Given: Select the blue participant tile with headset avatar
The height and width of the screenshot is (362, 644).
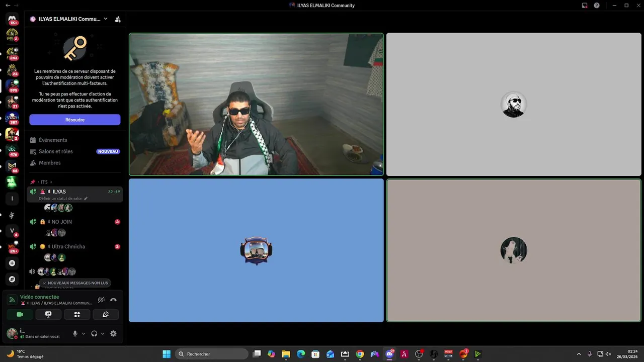Looking at the screenshot, I should [256, 250].
